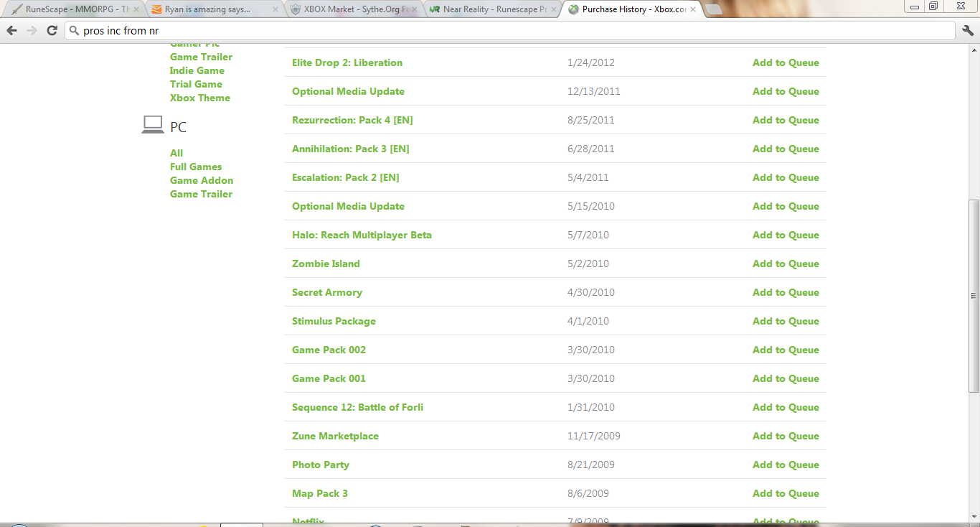
Task: Open Game Pack 002
Action: (329, 350)
